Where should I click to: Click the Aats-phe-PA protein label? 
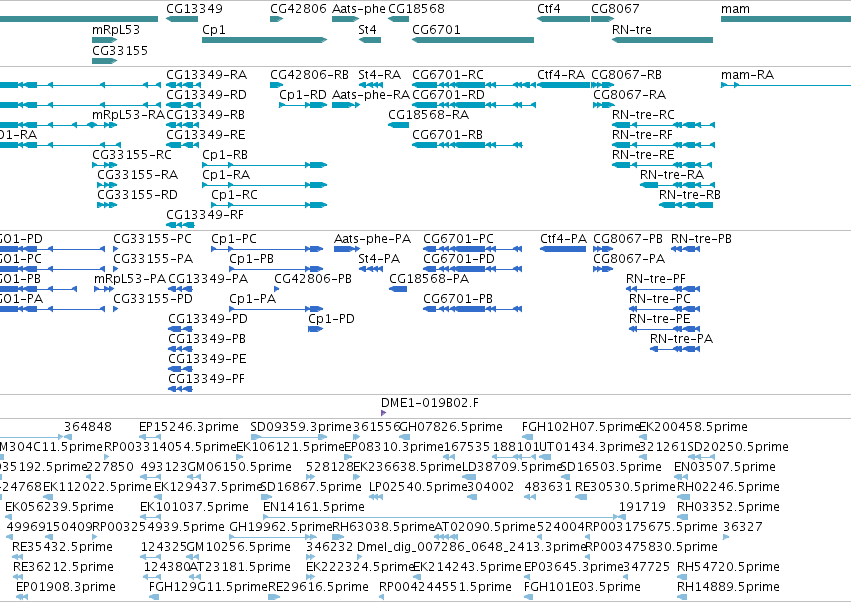tap(372, 239)
